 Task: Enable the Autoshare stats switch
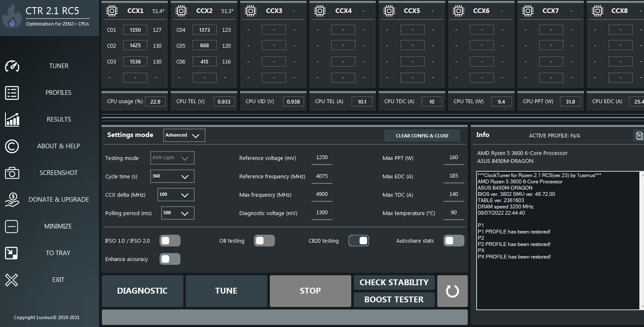click(454, 241)
